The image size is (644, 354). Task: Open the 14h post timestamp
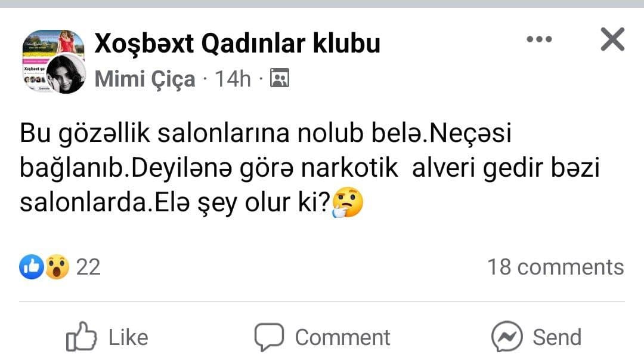(x=233, y=79)
